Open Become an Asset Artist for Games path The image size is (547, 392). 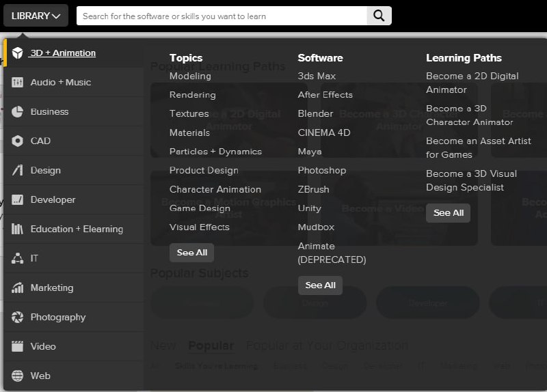pos(478,148)
